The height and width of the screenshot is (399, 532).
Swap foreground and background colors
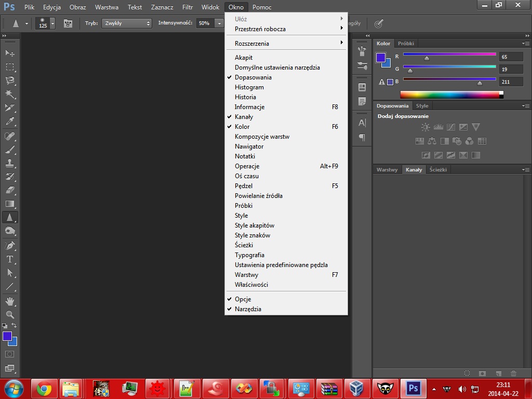pyautogui.click(x=14, y=325)
